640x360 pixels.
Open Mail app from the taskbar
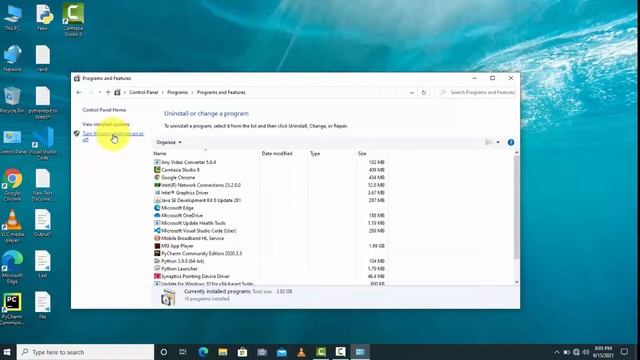coord(282,352)
